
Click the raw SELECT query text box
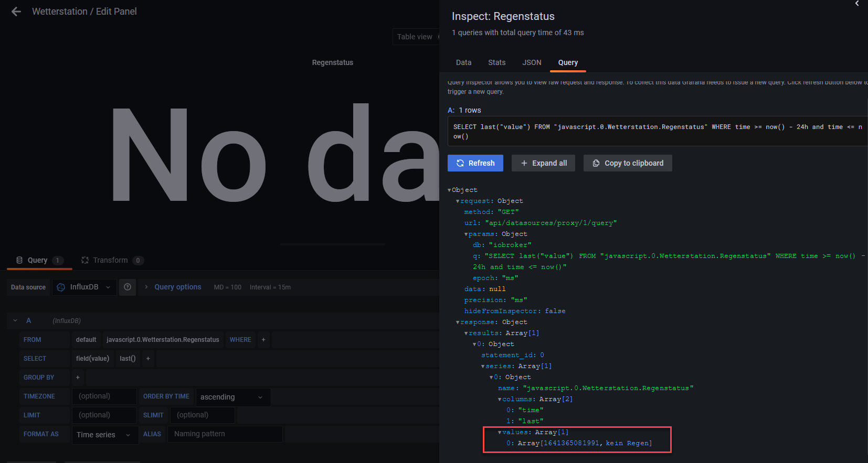(658, 131)
